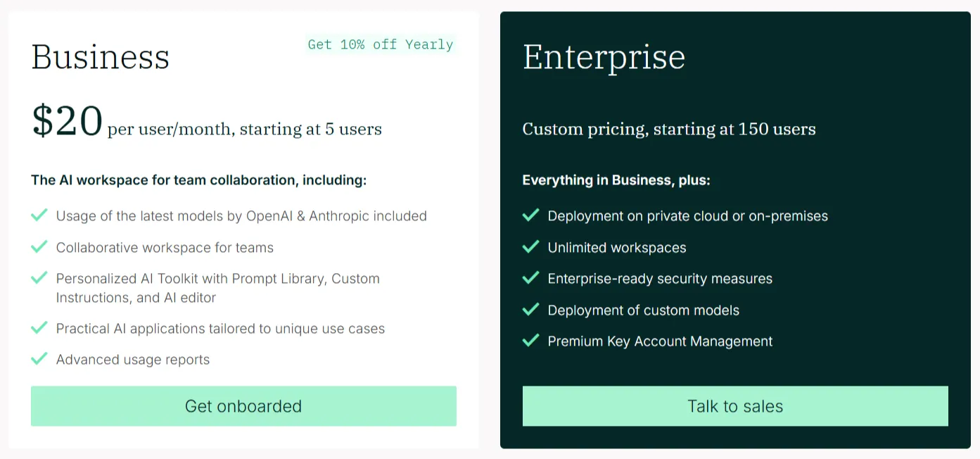This screenshot has height=459, width=980.
Task: Click the checkmark next to 'Deployment on private cloud'
Action: [x=531, y=215]
